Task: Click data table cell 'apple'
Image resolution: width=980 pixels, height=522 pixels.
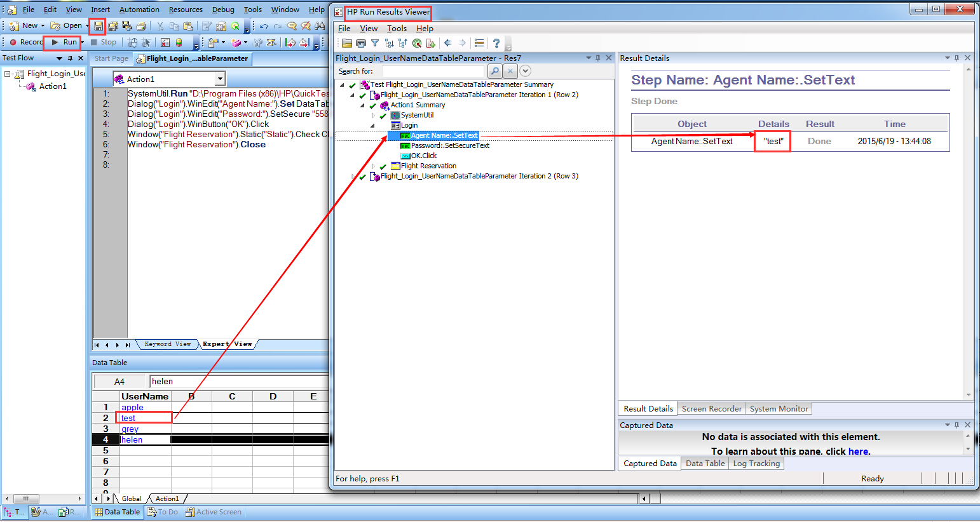Action: pos(146,407)
